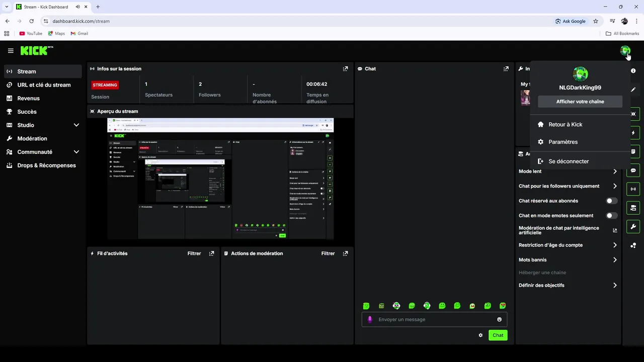This screenshot has width=644, height=362.
Task: Choose Retour à Kick in profile menu
Action: point(580,124)
